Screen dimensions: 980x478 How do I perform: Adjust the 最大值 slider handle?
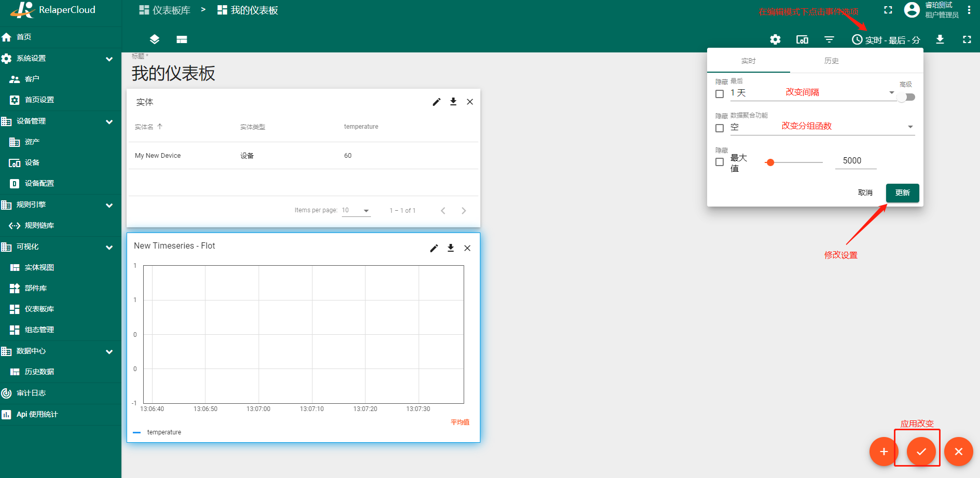point(770,162)
